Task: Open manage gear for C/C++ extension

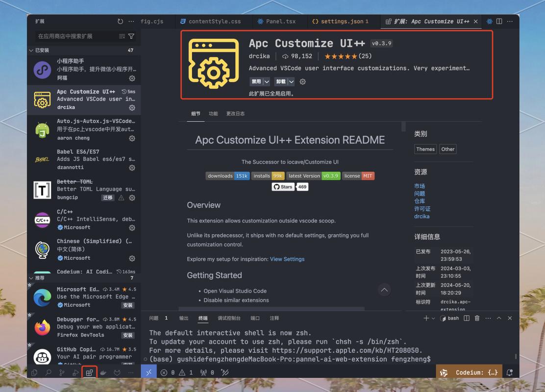Action: coord(132,228)
